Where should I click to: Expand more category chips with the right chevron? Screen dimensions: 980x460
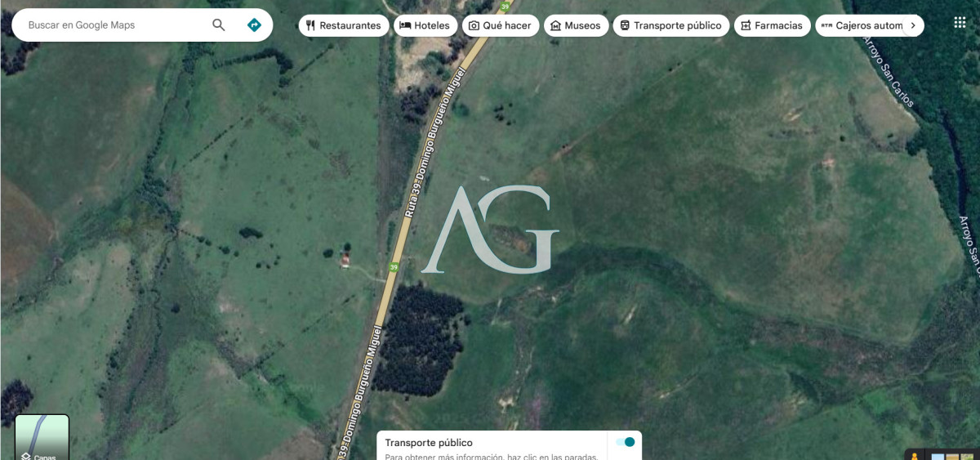click(912, 25)
